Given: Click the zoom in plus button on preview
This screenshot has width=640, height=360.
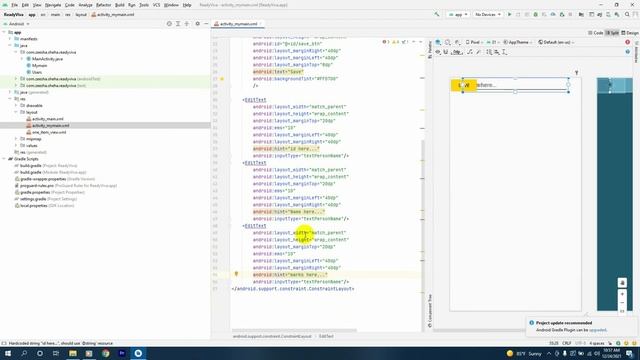Looking at the screenshot, I should point(622,294).
